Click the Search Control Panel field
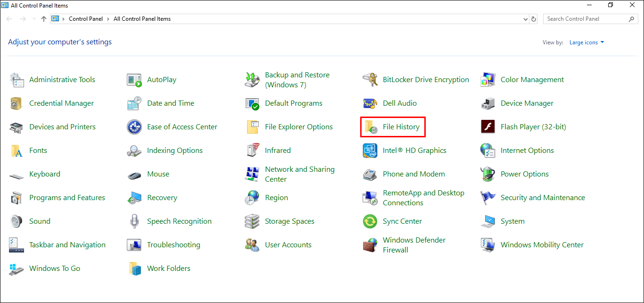Viewport: 644px width, 303px height. click(x=590, y=19)
